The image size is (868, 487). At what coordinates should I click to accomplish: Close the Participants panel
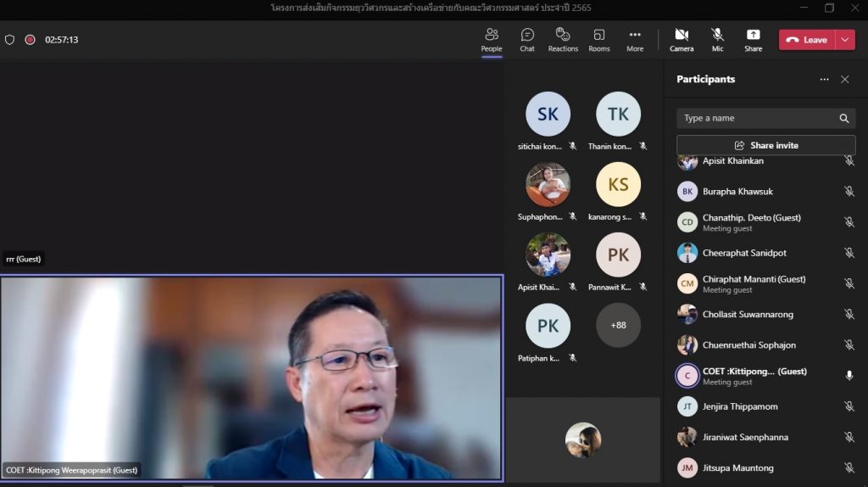844,79
